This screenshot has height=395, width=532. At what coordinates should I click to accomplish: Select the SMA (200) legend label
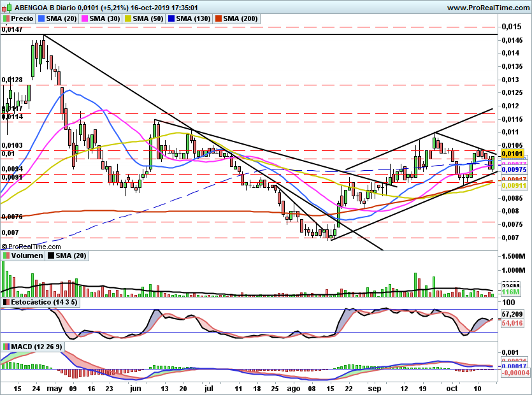(x=240, y=18)
